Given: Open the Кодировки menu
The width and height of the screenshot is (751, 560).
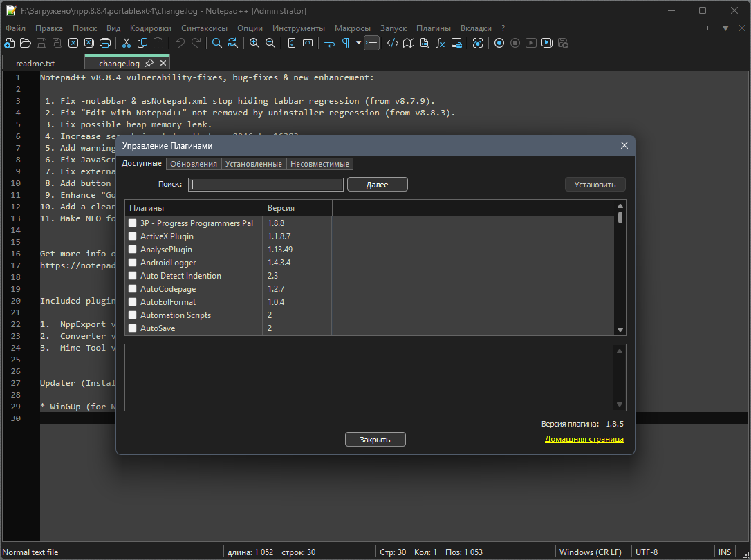Looking at the screenshot, I should point(150,28).
